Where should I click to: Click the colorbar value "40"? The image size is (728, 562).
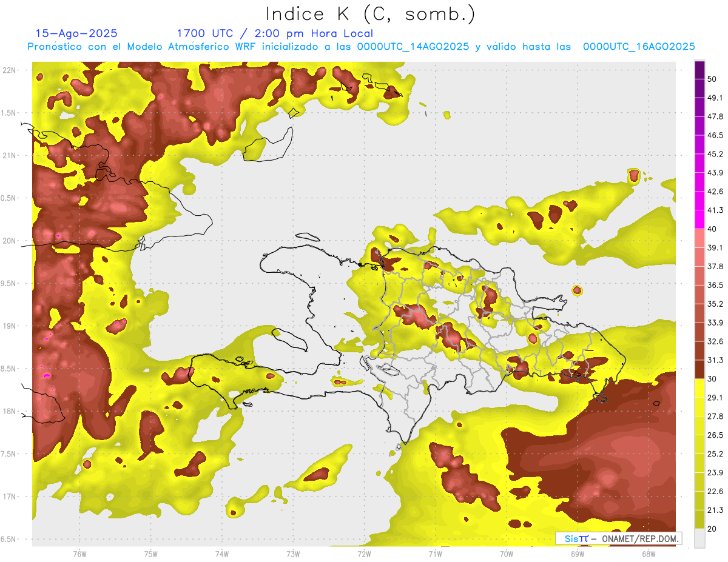[x=712, y=229]
